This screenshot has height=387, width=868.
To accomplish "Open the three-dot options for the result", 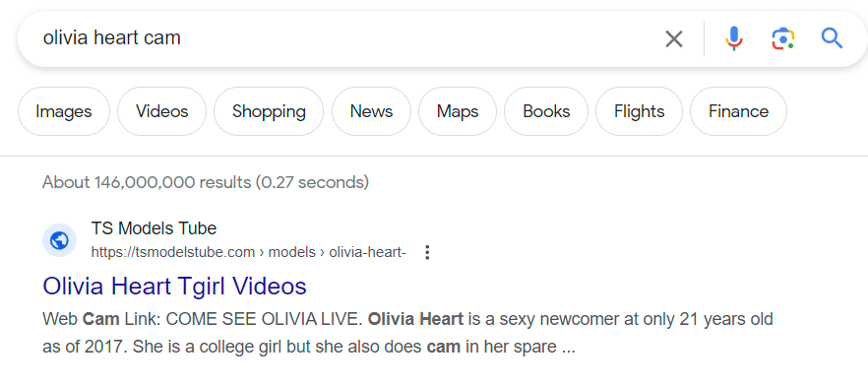I will click(x=427, y=252).
